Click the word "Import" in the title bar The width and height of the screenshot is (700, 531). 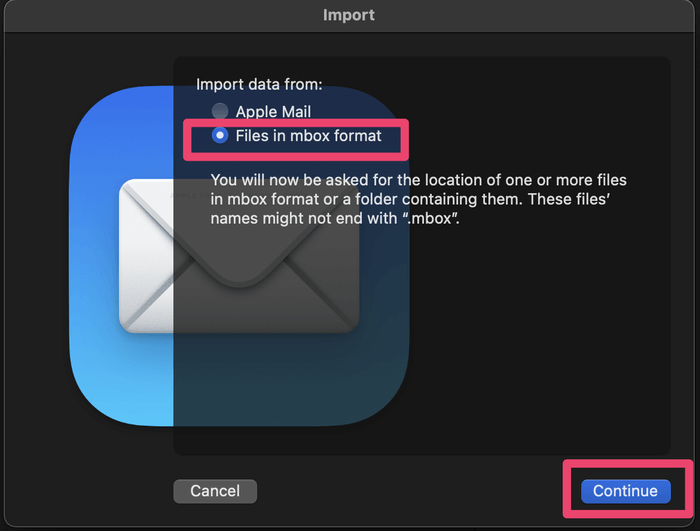coord(350,15)
